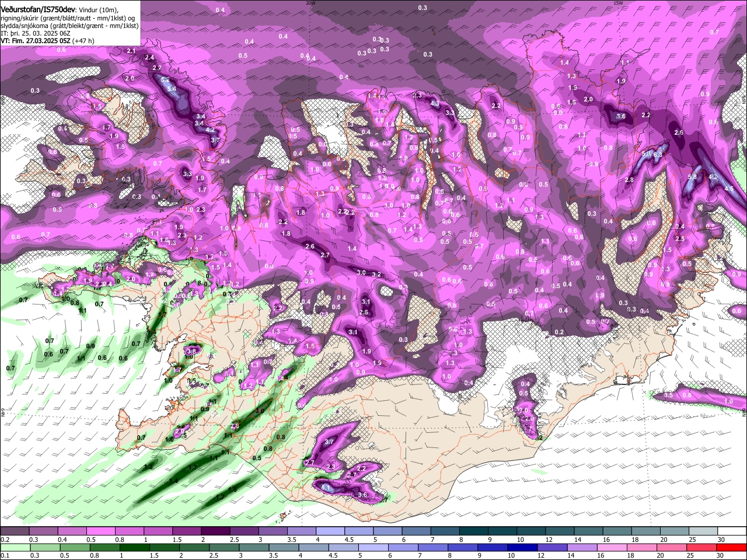This screenshot has height=560, width=747.
Task: Click the deep blue 10 swatch in lower legend row
Action: pyautogui.click(x=522, y=548)
